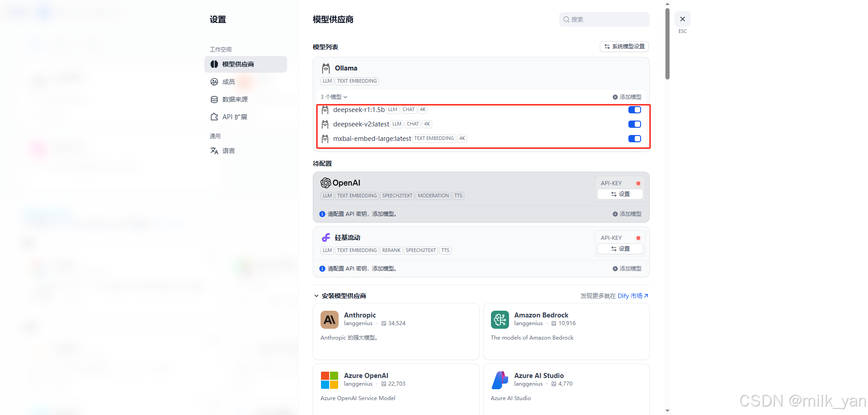Click the OpenAI logo icon

pos(326,183)
